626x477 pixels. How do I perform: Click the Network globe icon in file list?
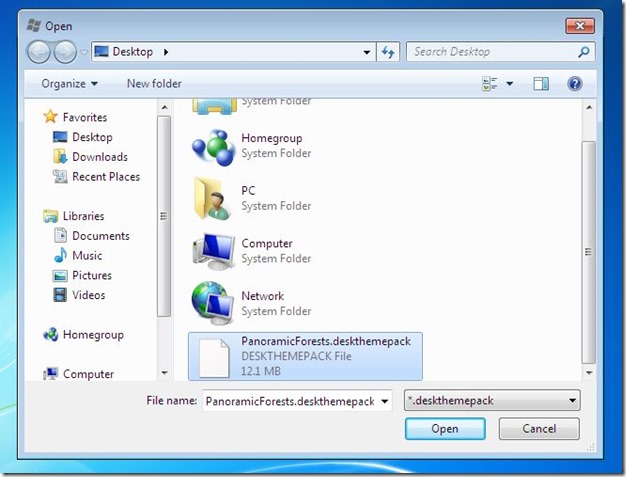213,303
